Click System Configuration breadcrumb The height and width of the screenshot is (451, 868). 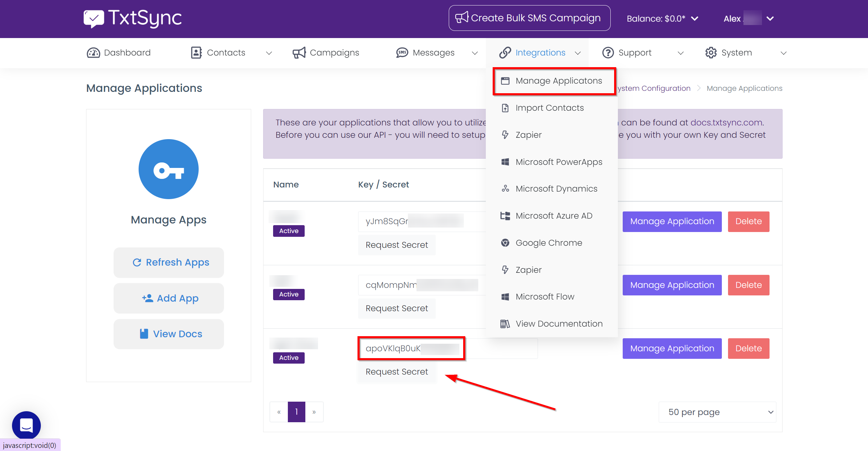coord(654,88)
